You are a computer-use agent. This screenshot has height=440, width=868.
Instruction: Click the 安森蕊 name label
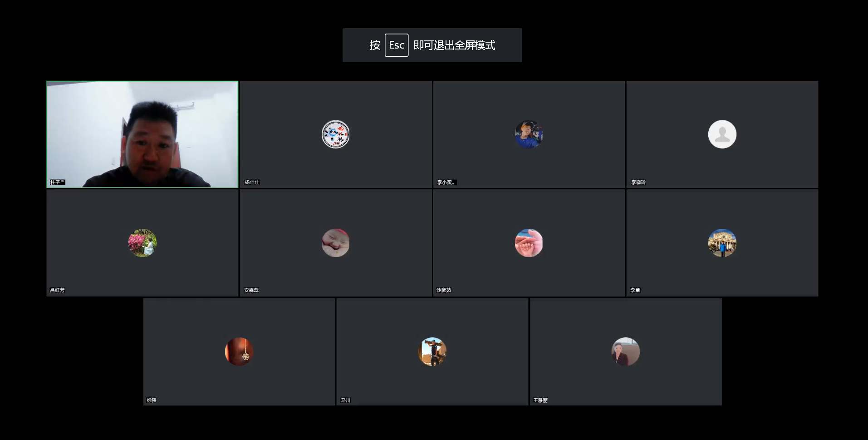pyautogui.click(x=251, y=290)
